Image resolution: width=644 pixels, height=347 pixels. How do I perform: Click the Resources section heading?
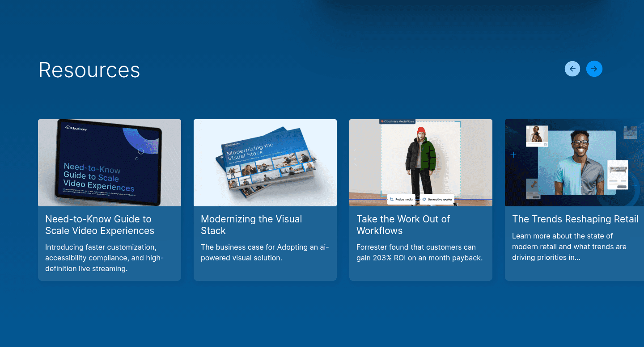point(89,70)
